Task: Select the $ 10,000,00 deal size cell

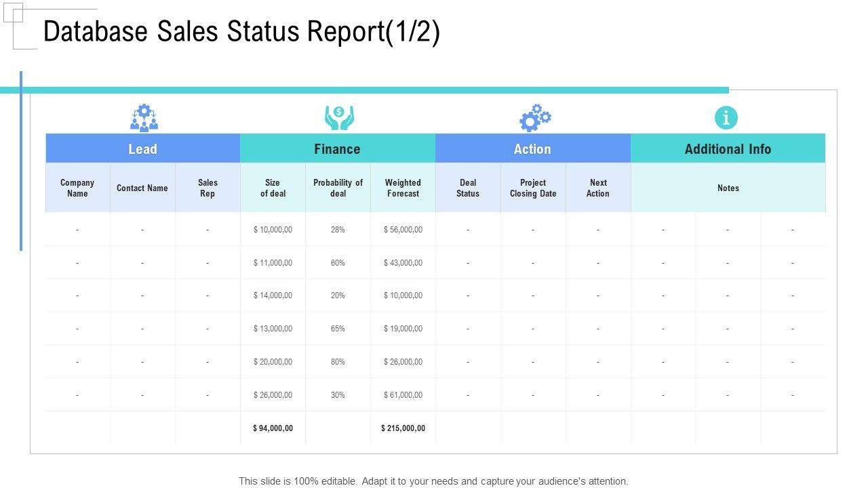Action: 273,230
